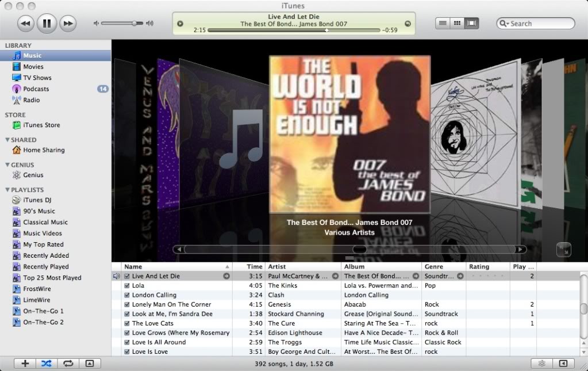This screenshot has width=588, height=371.
Task: Click the max-volume speaker icon
Action: click(x=149, y=23)
